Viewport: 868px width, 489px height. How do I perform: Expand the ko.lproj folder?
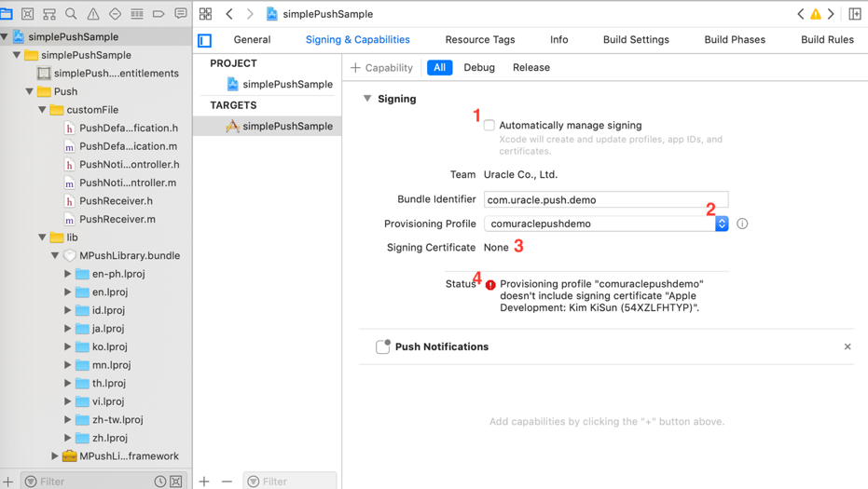click(x=67, y=346)
